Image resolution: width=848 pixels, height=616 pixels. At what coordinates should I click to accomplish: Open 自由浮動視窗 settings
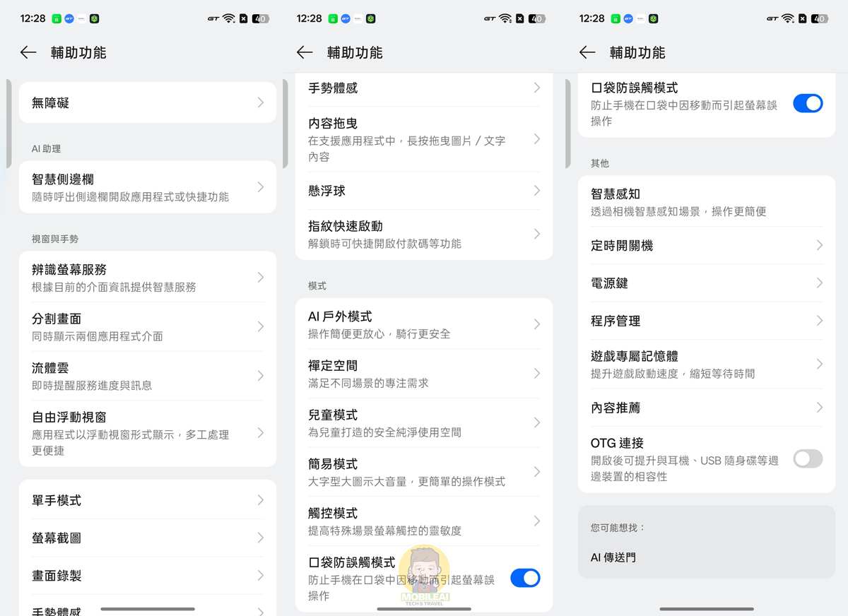click(148, 433)
